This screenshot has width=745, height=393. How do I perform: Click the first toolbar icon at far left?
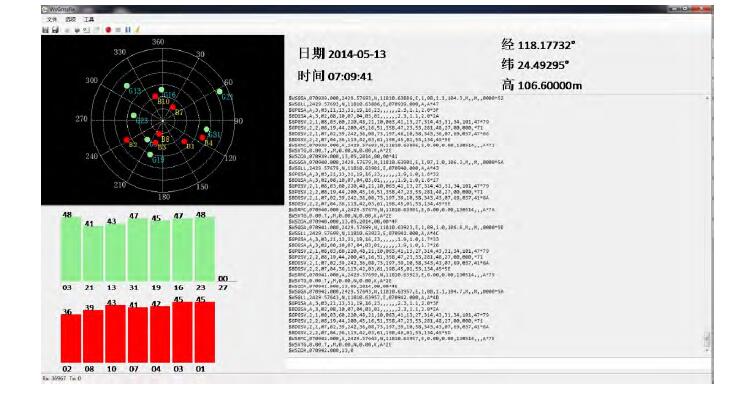[45, 29]
